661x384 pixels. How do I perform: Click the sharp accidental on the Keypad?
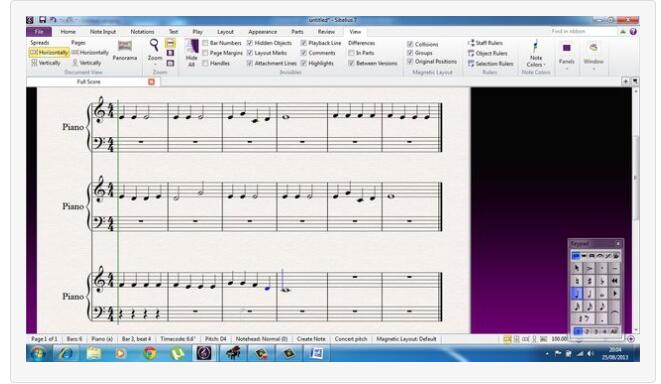(x=589, y=281)
